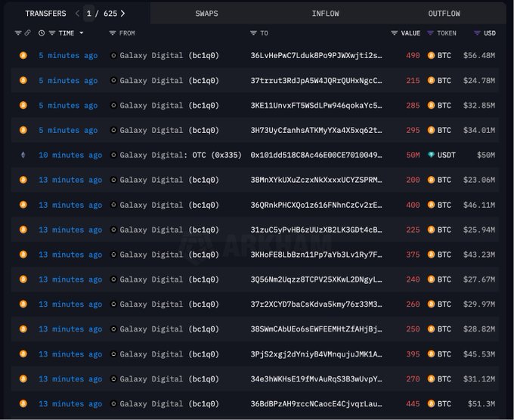Go to previous page of transfers

pos(76,14)
